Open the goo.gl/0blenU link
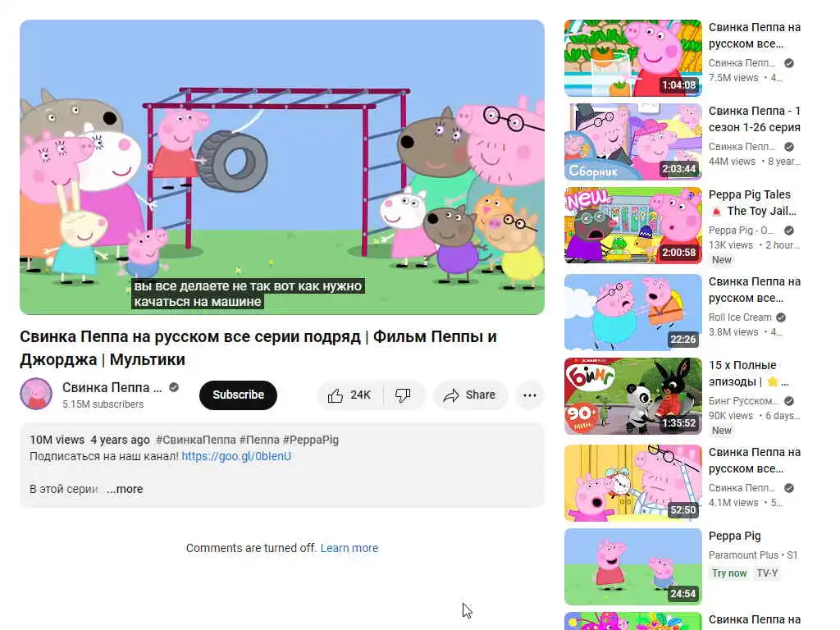The height and width of the screenshot is (630, 840). pos(236,456)
